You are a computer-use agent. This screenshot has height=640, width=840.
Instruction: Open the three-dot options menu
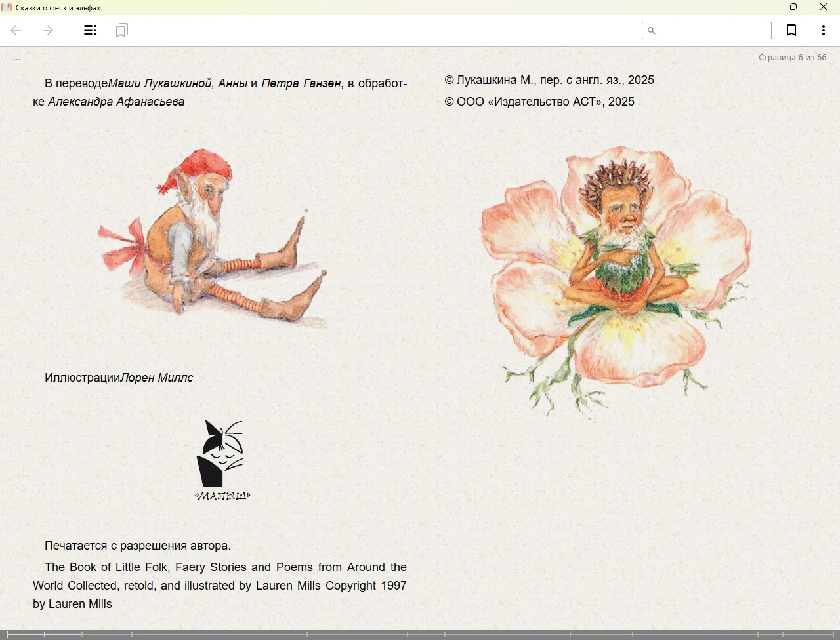pyautogui.click(x=824, y=30)
